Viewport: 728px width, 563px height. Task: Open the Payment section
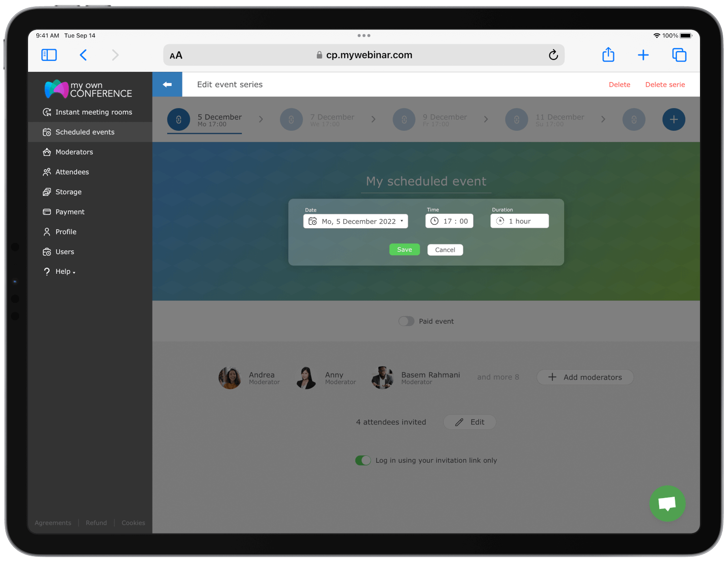tap(70, 211)
